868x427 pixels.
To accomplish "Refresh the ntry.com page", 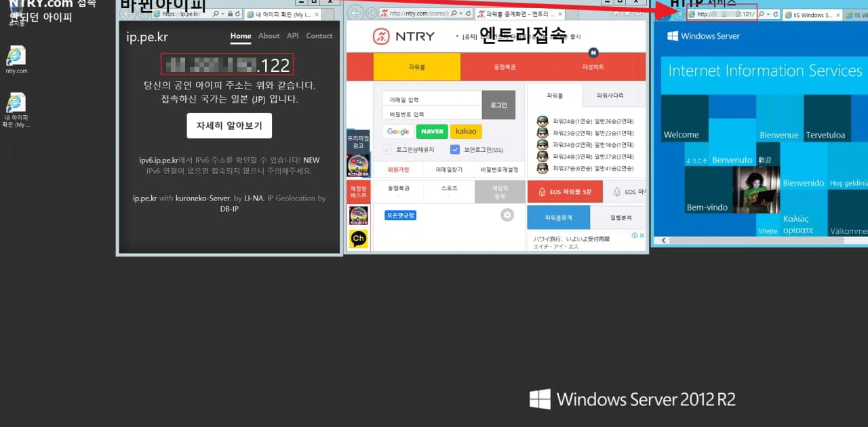I will (469, 14).
